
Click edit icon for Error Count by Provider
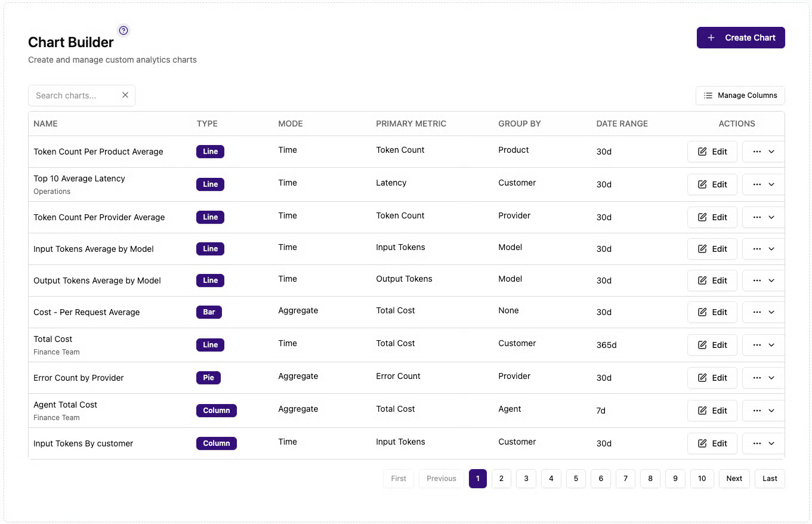[702, 378]
